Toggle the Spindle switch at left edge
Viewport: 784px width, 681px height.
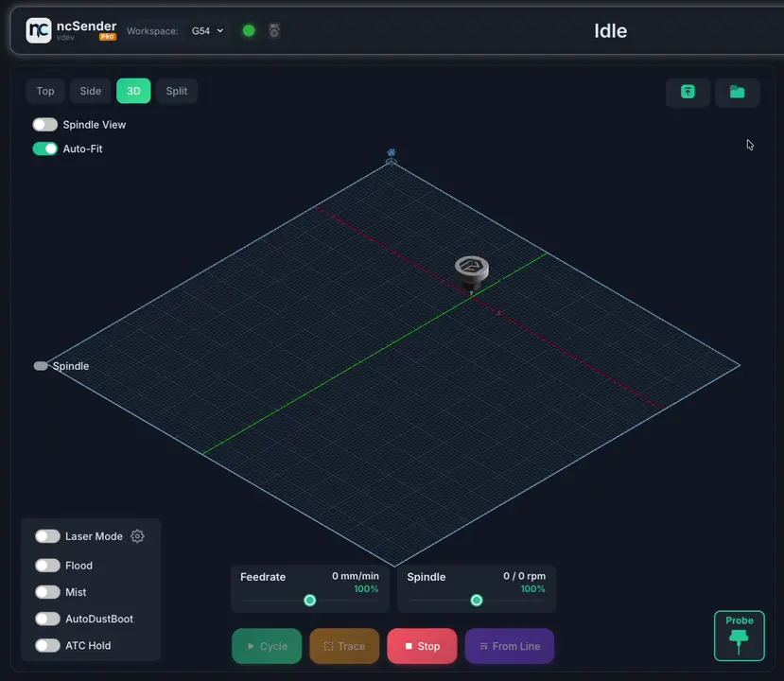(41, 366)
